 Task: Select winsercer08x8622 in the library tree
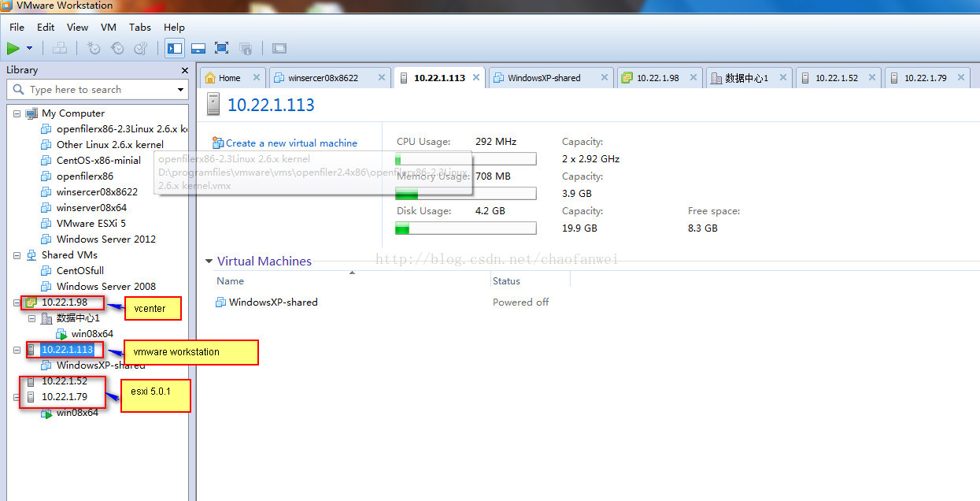tap(97, 192)
